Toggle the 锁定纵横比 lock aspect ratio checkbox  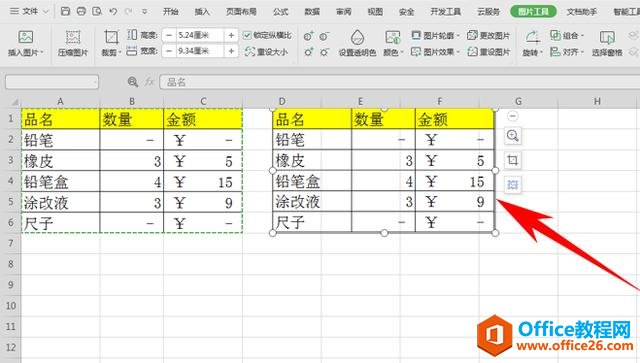tap(247, 36)
